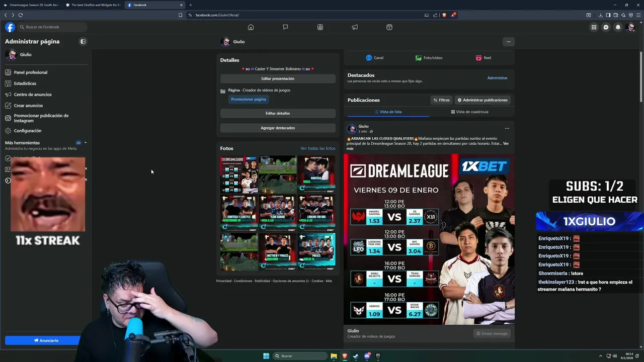
Task: Open Steam from the taskbar
Action: (356, 356)
